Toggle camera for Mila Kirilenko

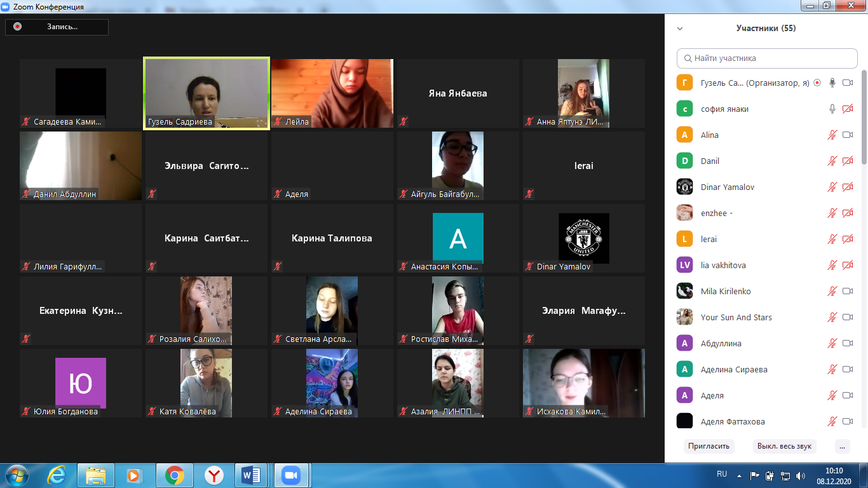[847, 292]
